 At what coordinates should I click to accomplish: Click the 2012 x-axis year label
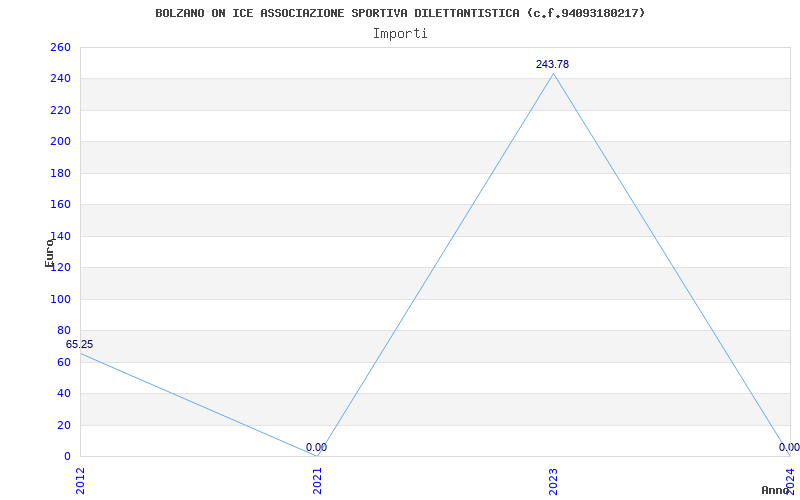pos(80,481)
